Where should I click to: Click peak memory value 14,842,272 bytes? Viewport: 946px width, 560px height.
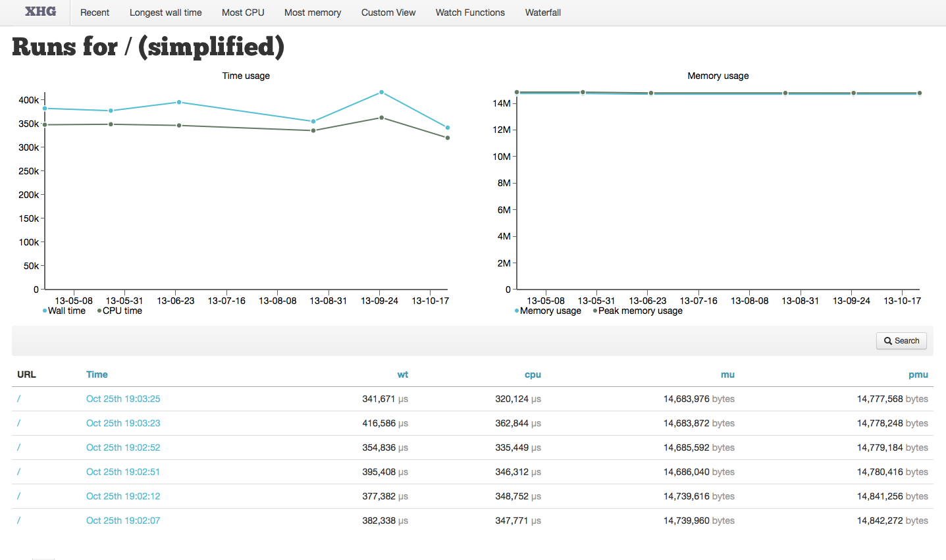(x=893, y=521)
